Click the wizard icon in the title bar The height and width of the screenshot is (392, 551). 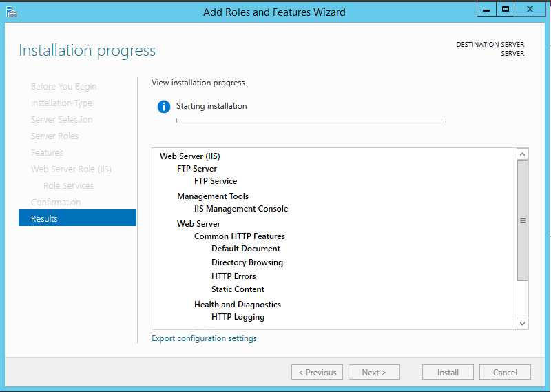pyautogui.click(x=11, y=12)
